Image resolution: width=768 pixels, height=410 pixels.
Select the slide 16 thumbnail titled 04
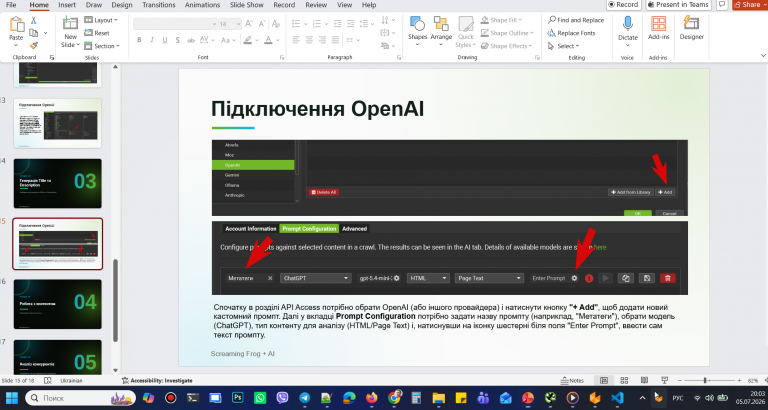[x=58, y=304]
